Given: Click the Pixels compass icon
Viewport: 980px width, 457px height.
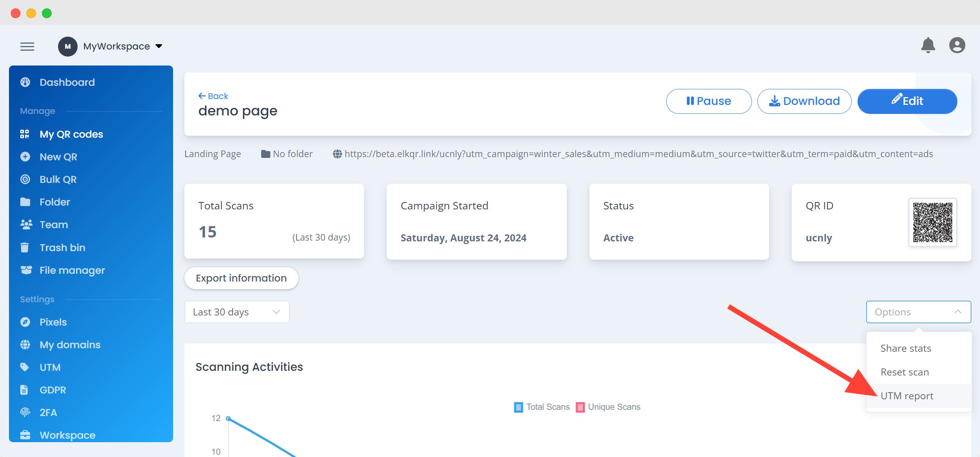Looking at the screenshot, I should [x=25, y=322].
